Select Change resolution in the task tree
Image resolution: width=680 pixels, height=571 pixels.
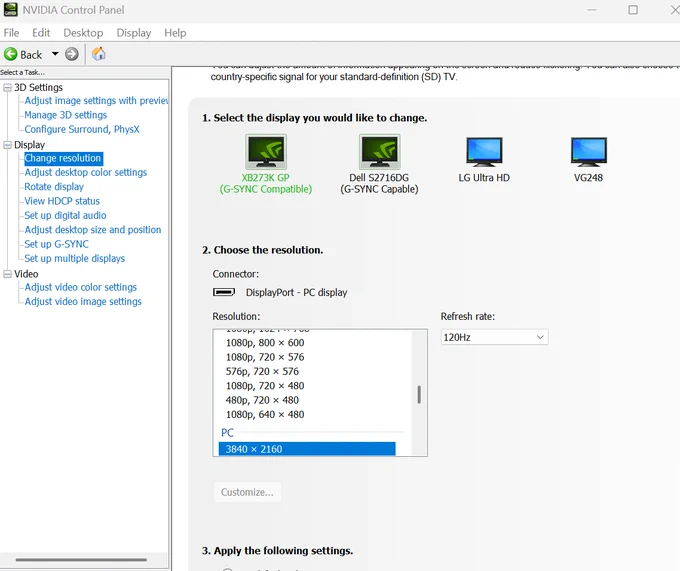click(x=63, y=158)
